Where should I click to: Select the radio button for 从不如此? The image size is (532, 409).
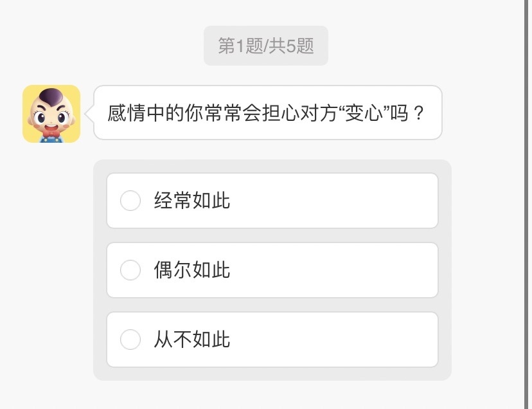tap(130, 340)
